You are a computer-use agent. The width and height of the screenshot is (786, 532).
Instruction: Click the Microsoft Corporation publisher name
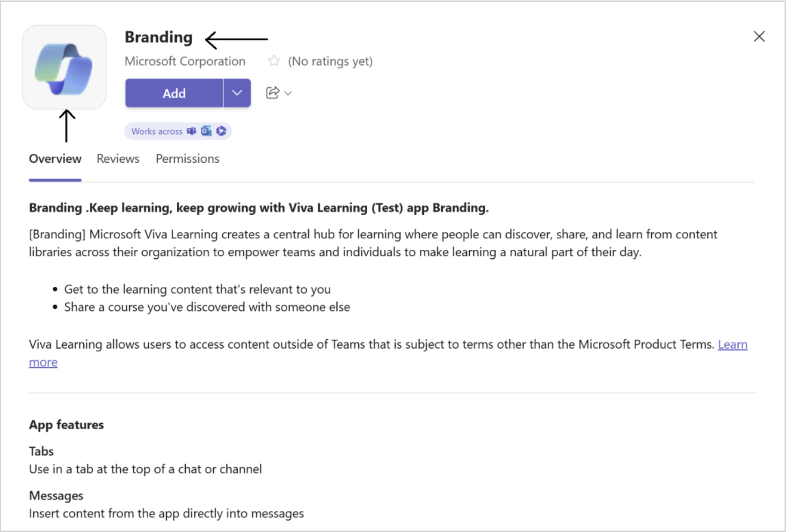(185, 61)
